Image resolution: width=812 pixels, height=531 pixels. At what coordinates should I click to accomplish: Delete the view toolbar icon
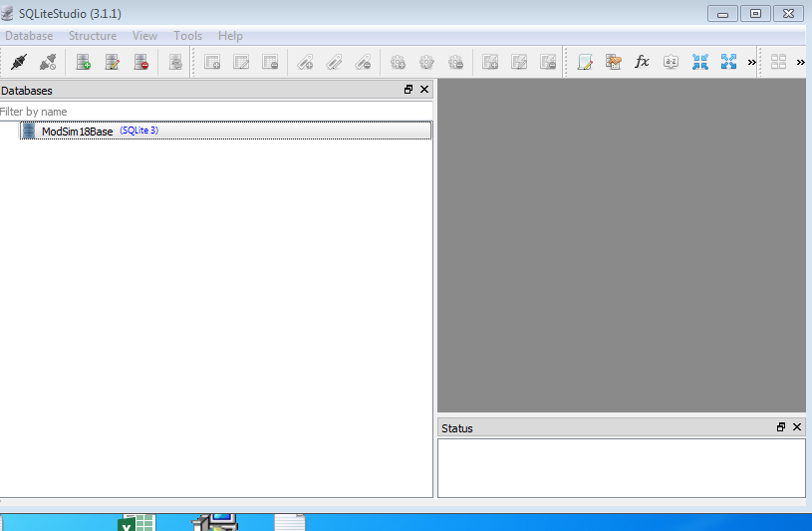tap(548, 62)
